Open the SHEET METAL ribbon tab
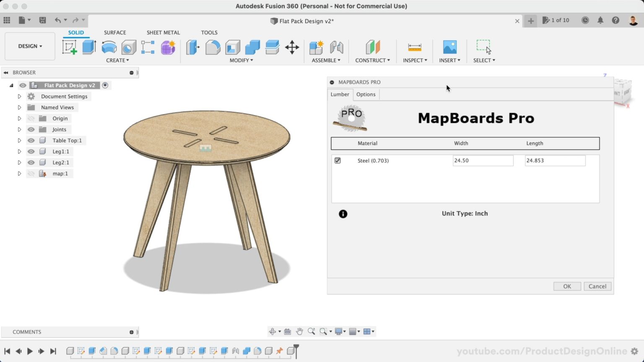The image size is (644, 362). 163,32
